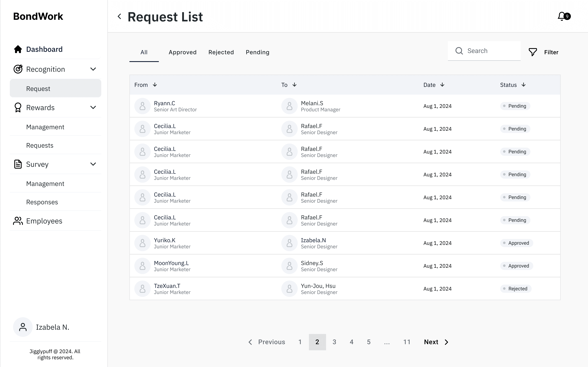Viewport: 588px width, 367px height.
Task: Sort by the From column arrow
Action: click(155, 85)
